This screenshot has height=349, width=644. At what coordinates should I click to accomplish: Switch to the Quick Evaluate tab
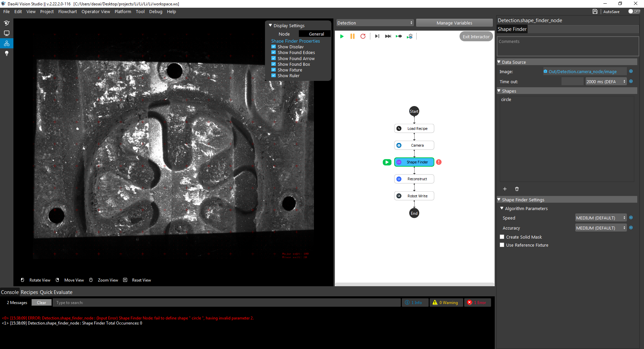56,292
